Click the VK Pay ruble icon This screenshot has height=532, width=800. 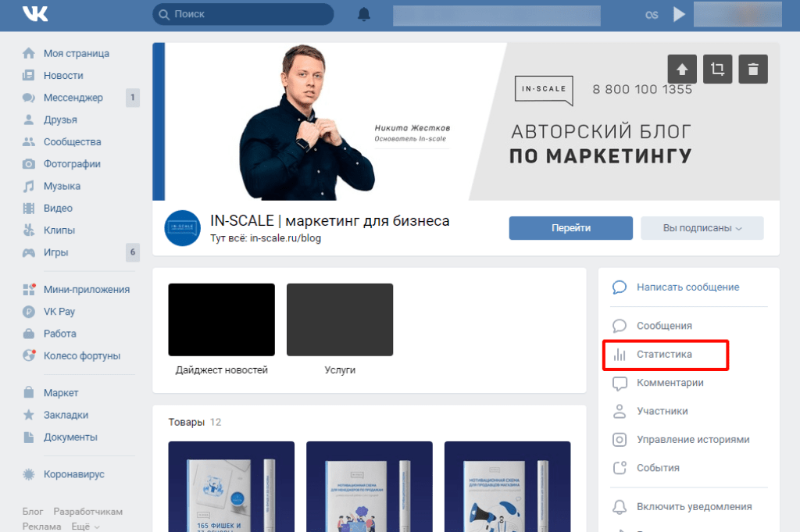(x=29, y=312)
